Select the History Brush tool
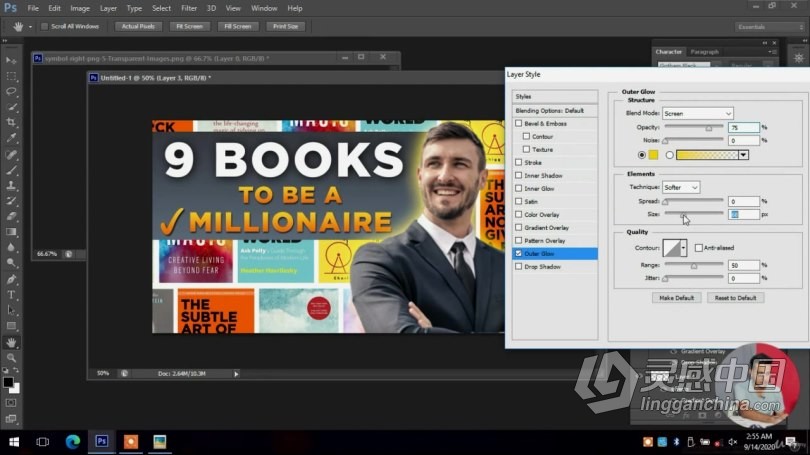The width and height of the screenshot is (810, 455). pos(11,200)
